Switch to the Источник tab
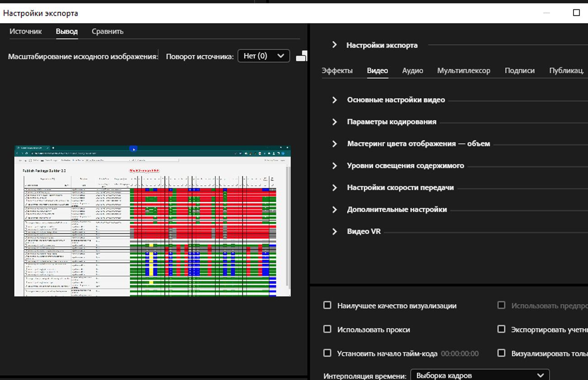Screen dimensions: 588x380 tap(26, 32)
